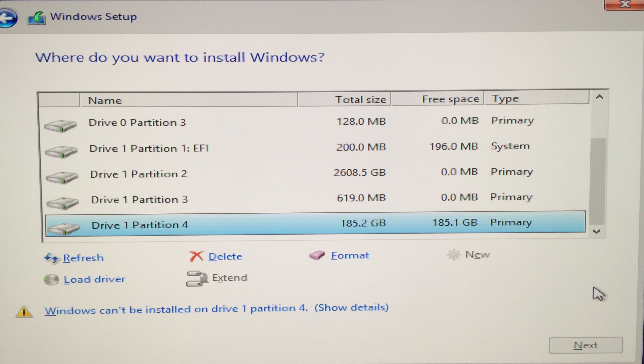Click the Refresh arrows icon
The image size is (644, 364).
[x=52, y=258]
